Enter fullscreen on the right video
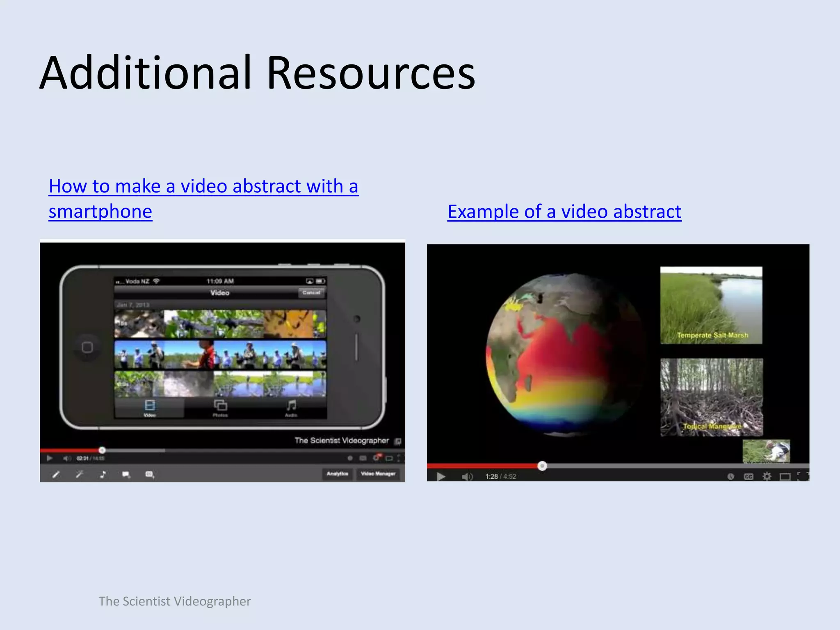 [x=802, y=476]
